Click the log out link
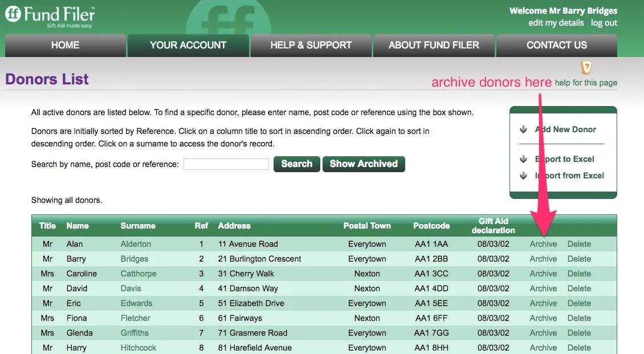The image size is (644, 354). [604, 23]
